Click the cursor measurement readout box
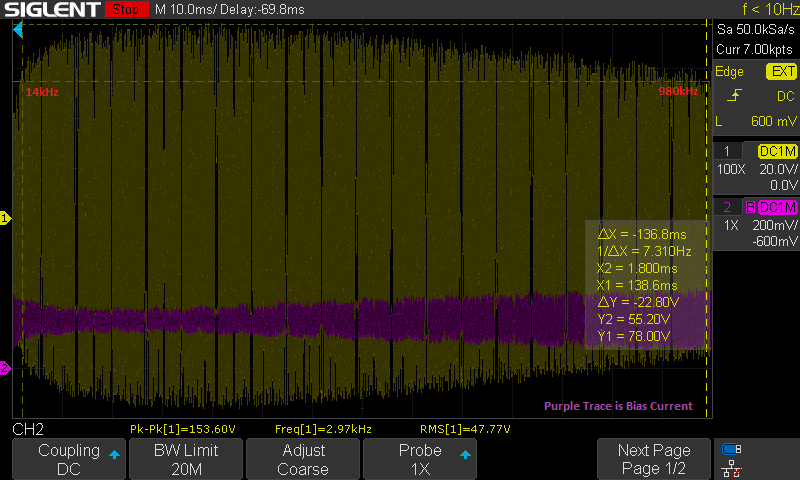 point(646,283)
